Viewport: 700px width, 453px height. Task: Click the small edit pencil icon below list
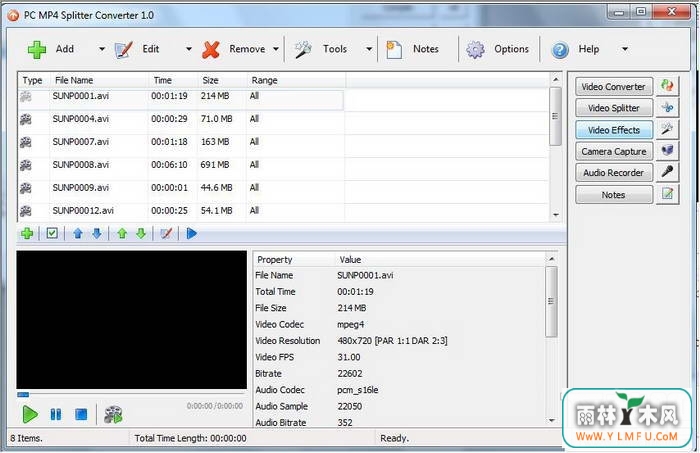point(166,233)
